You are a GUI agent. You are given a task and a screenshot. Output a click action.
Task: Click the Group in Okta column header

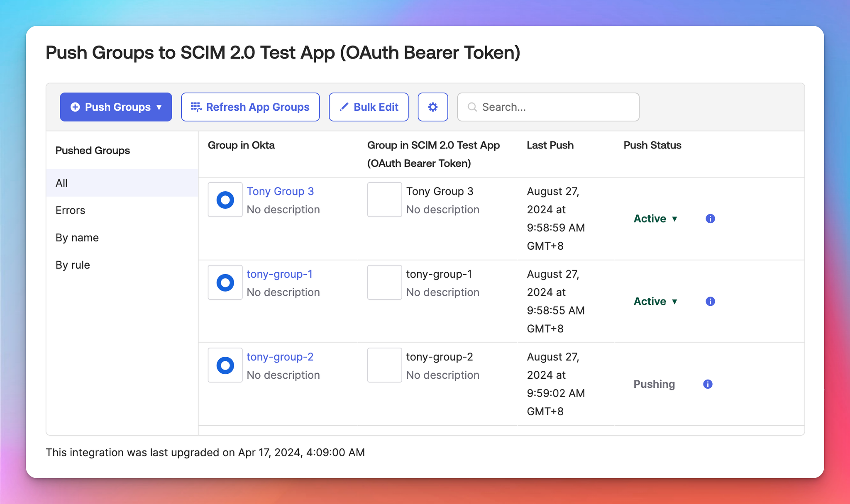coord(241,145)
